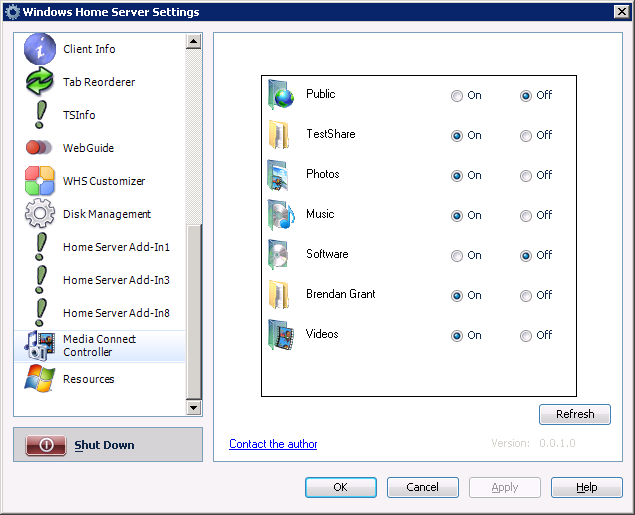Click the Music folder icon
Image resolution: width=635 pixels, height=515 pixels.
pos(281,215)
